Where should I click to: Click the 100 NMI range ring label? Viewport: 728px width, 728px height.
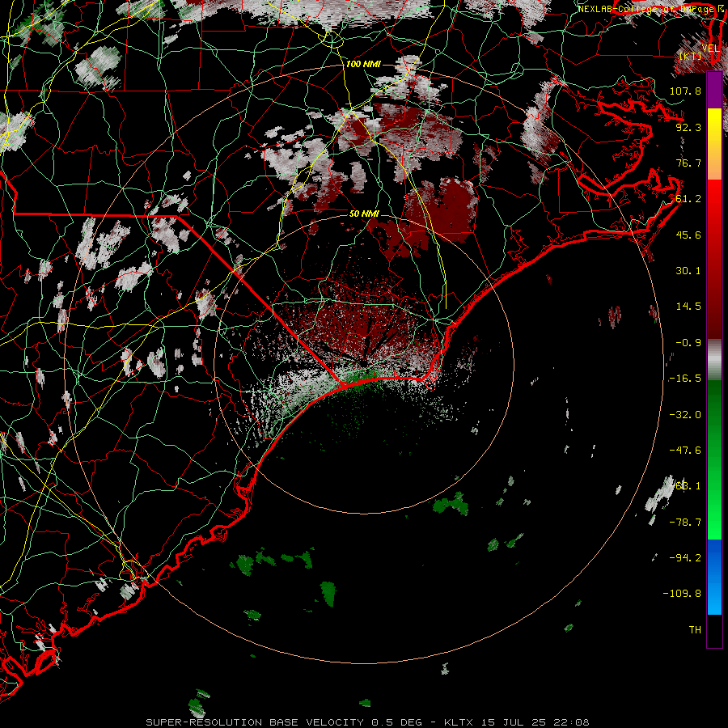[363, 64]
